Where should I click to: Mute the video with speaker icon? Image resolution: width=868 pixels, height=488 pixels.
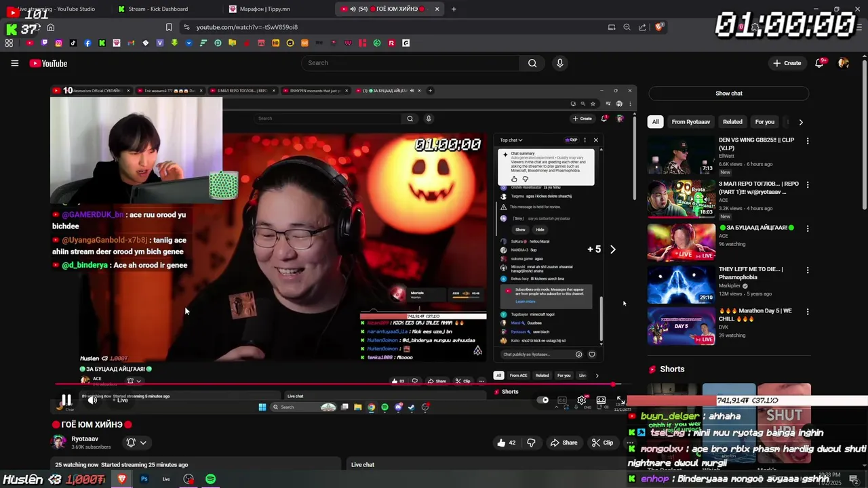click(x=92, y=400)
